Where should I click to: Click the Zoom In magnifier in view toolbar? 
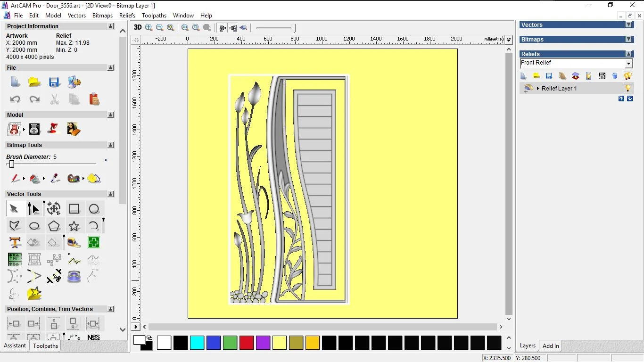point(149,28)
